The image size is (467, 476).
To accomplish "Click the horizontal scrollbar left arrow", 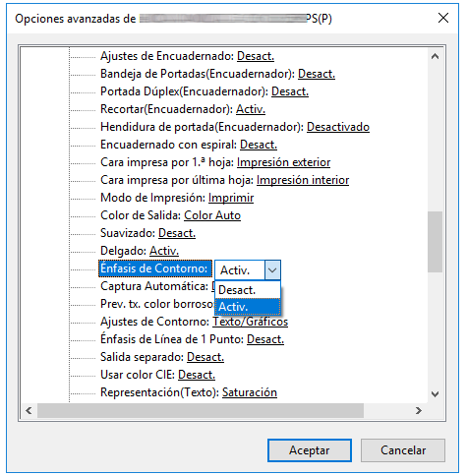I will [29, 410].
